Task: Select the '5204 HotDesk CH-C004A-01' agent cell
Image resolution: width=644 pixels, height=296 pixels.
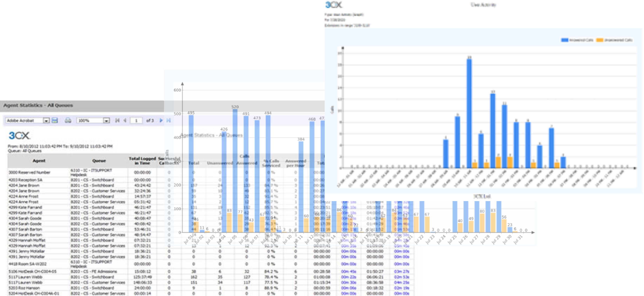Action: tap(34, 293)
